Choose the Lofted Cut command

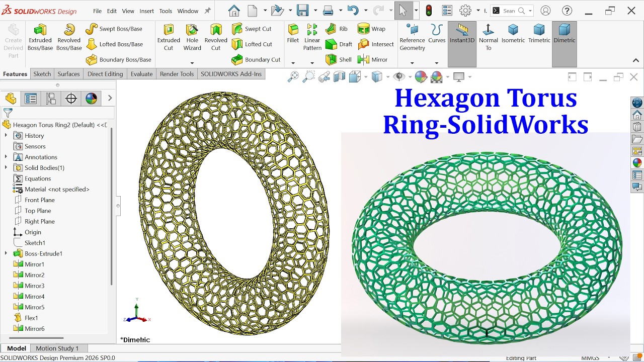point(252,44)
